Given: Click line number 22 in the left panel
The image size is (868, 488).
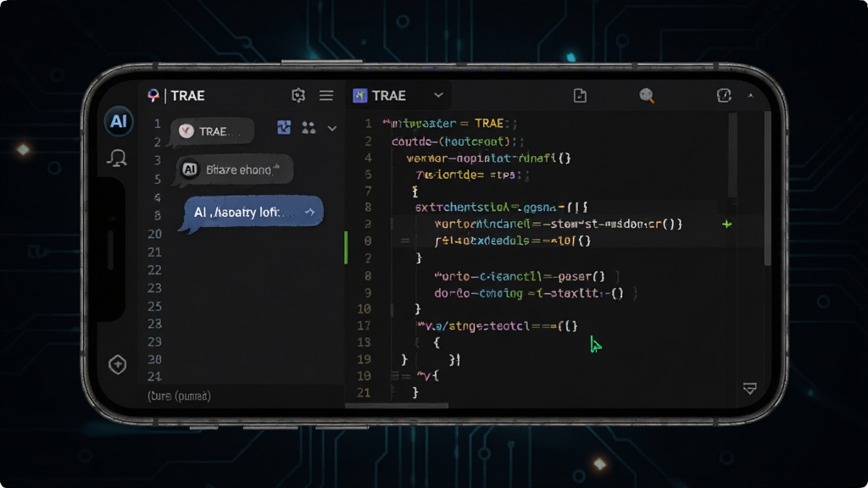Looking at the screenshot, I should point(154,270).
